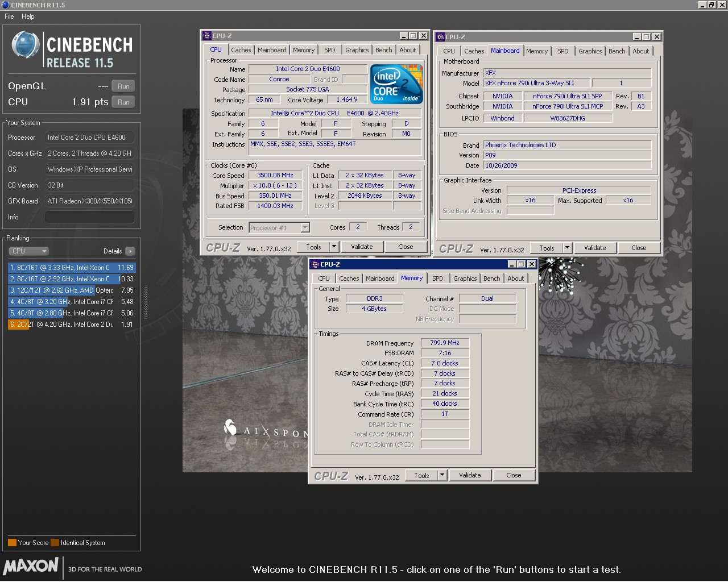Open Mainboard tab in Memory CPU-Z window
The image size is (728, 582).
point(380,278)
